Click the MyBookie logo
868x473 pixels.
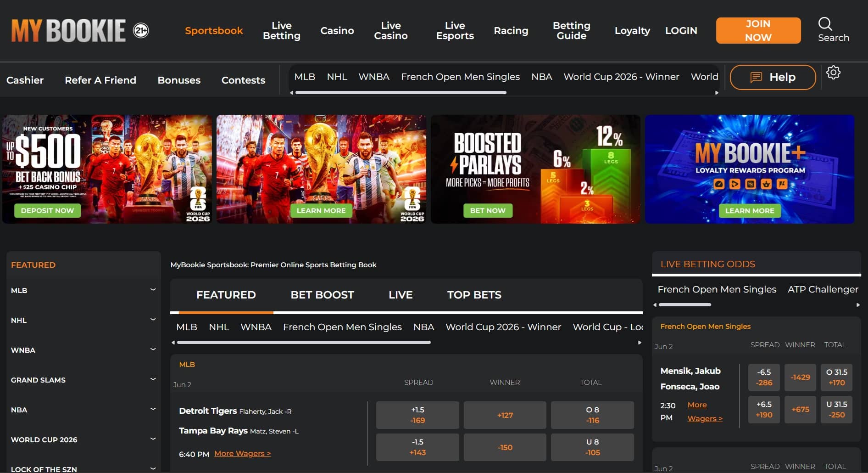68,30
